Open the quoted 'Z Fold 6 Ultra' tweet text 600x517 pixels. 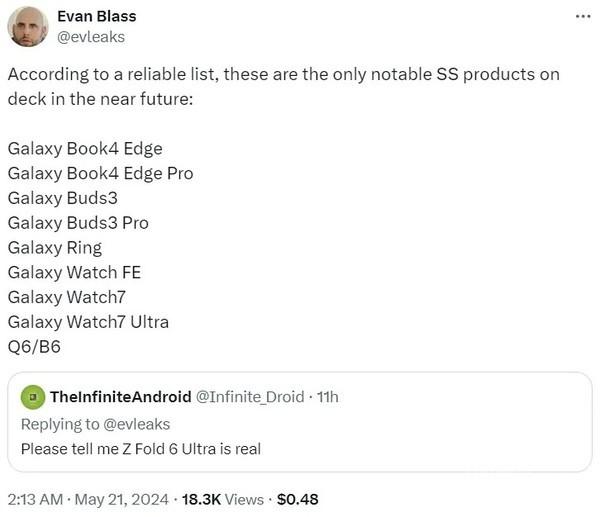click(140, 449)
